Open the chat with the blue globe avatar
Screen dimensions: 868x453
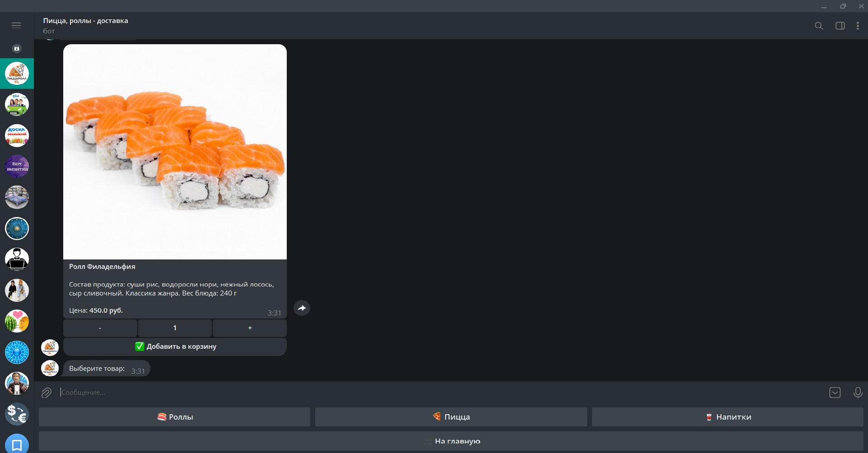click(x=17, y=352)
